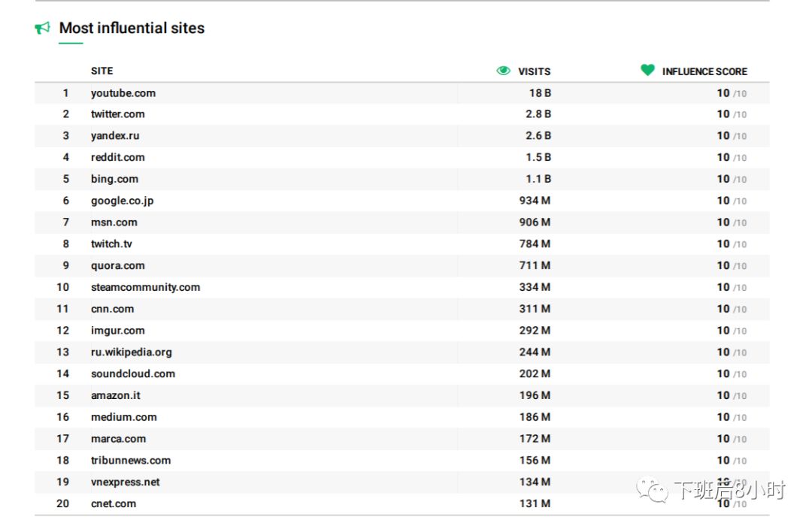Click soundcloud.com in the table
812x526 pixels.
133,373
